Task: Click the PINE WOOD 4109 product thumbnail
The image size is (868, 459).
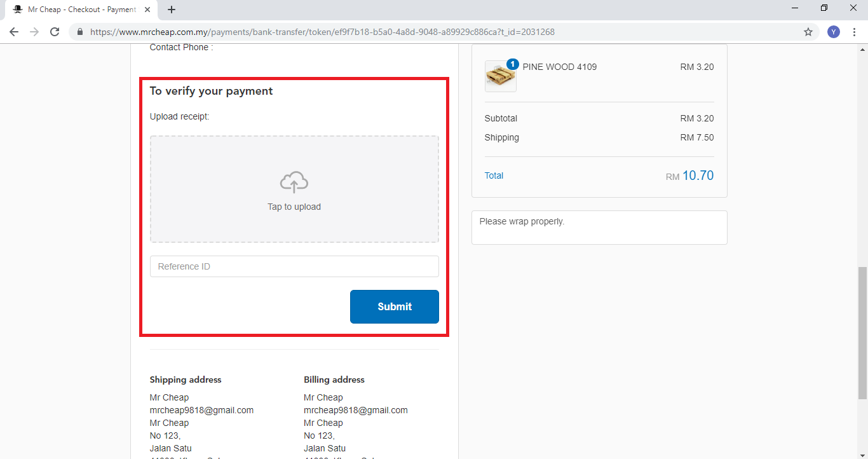Action: [x=501, y=76]
